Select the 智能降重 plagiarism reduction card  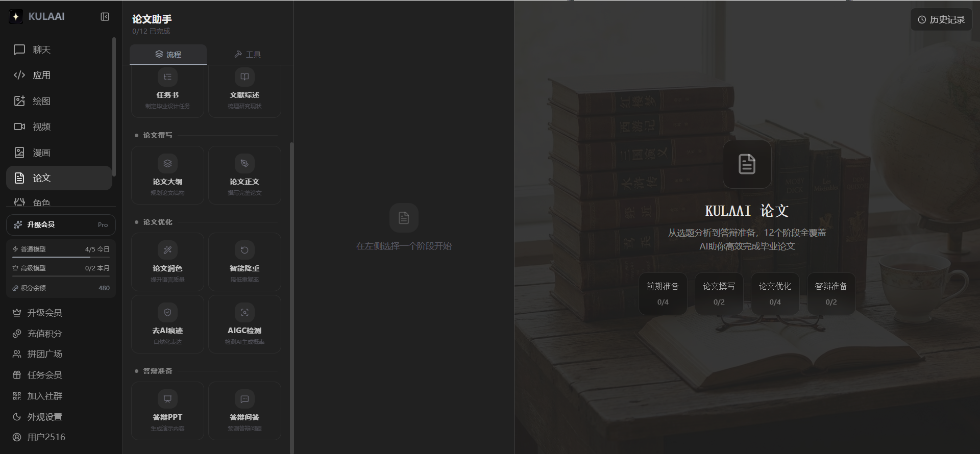244,262
